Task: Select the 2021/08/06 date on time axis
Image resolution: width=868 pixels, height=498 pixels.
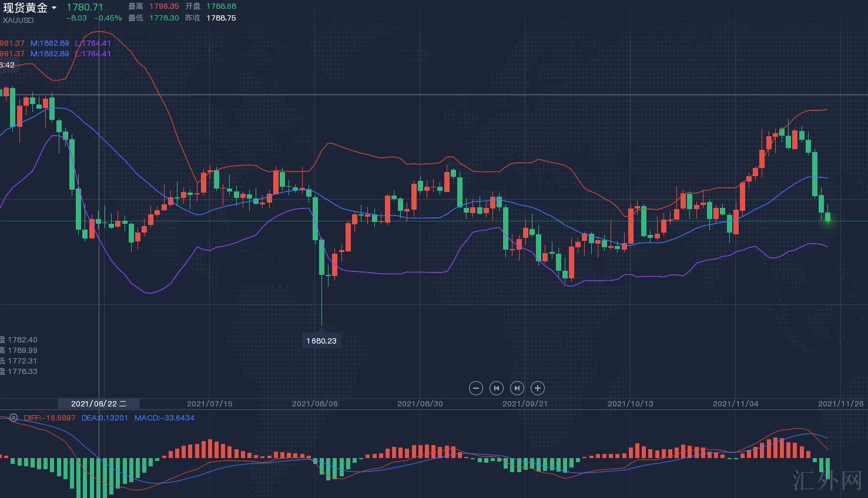Action: click(x=315, y=403)
